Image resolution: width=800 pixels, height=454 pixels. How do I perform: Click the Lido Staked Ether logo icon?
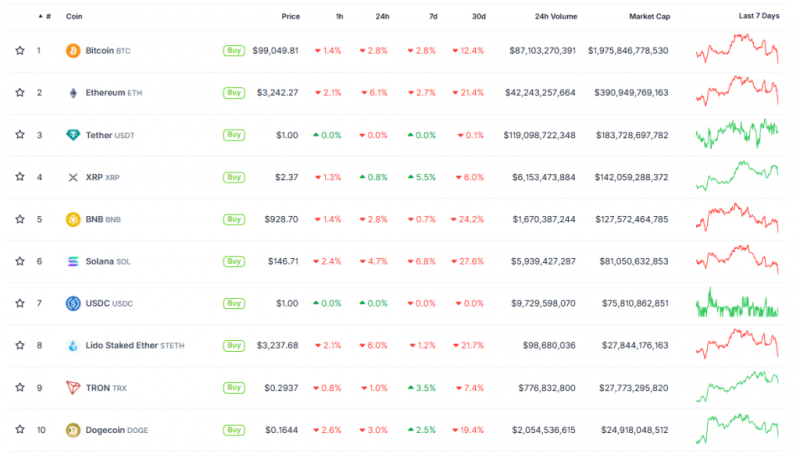(x=73, y=345)
